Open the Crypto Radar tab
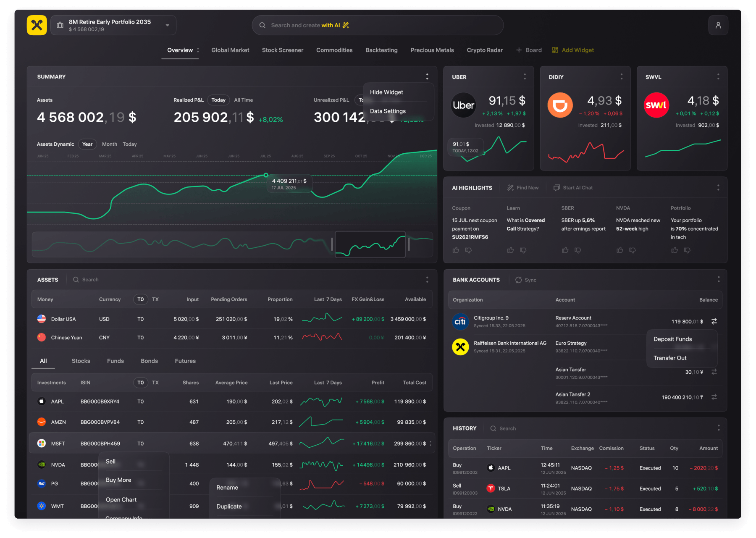Image resolution: width=756 pixels, height=538 pixels. 485,50
